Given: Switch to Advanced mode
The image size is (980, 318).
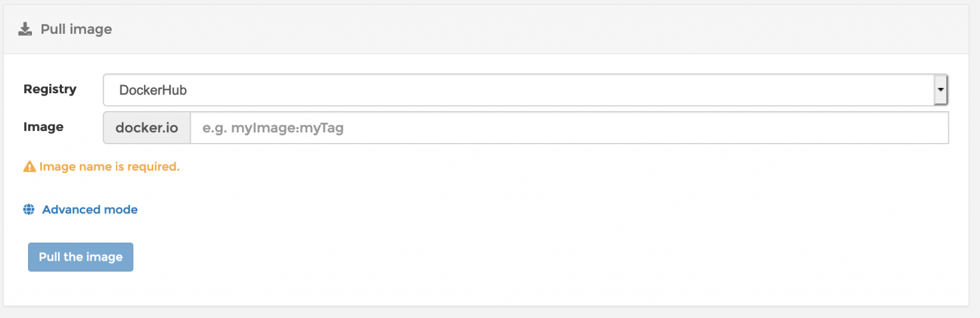Looking at the screenshot, I should [x=90, y=209].
